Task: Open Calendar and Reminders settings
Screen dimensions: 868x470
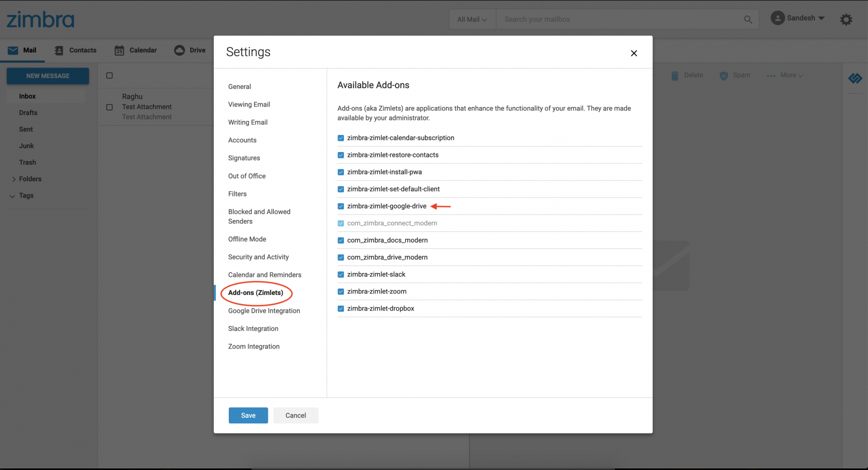Action: 265,275
